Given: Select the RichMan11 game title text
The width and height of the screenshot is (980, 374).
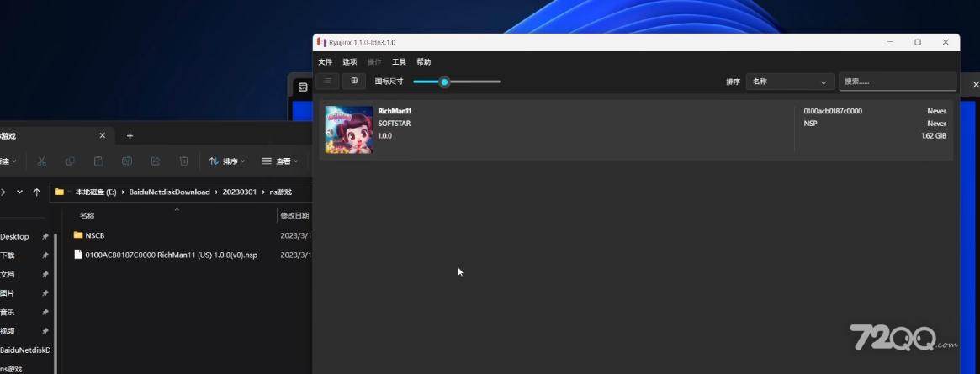Looking at the screenshot, I should [x=395, y=111].
